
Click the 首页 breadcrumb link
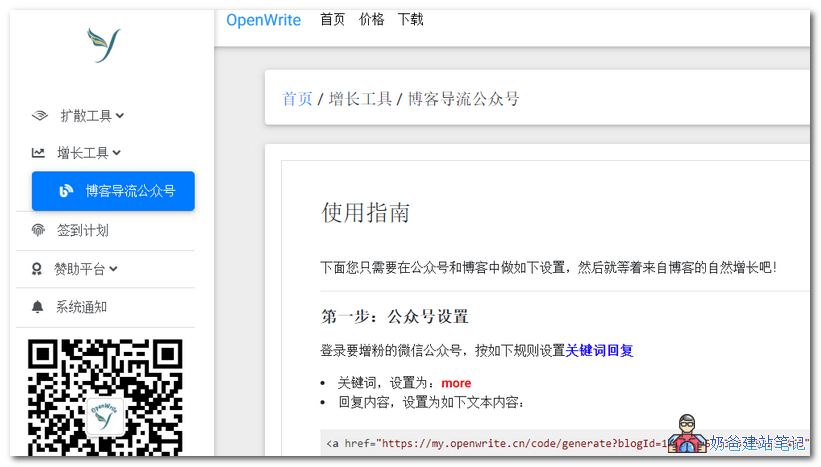click(297, 98)
